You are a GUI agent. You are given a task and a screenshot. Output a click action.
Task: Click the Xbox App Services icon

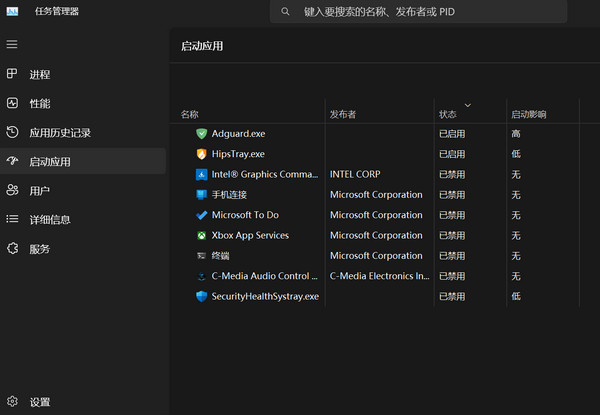point(201,235)
